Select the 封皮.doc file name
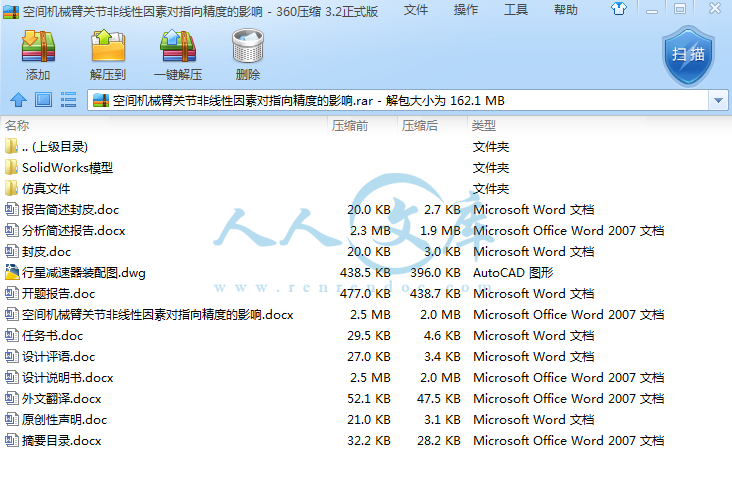The width and height of the screenshot is (732, 488). (46, 252)
